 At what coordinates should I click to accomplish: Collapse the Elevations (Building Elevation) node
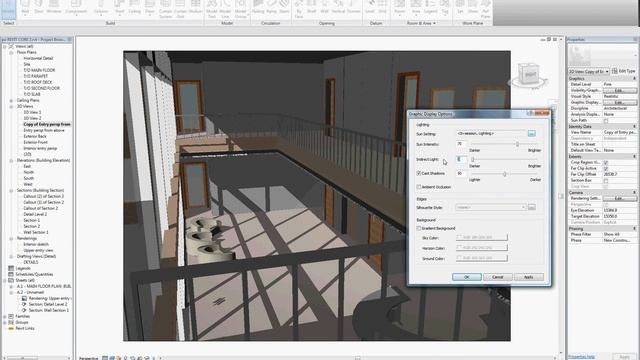point(11,160)
